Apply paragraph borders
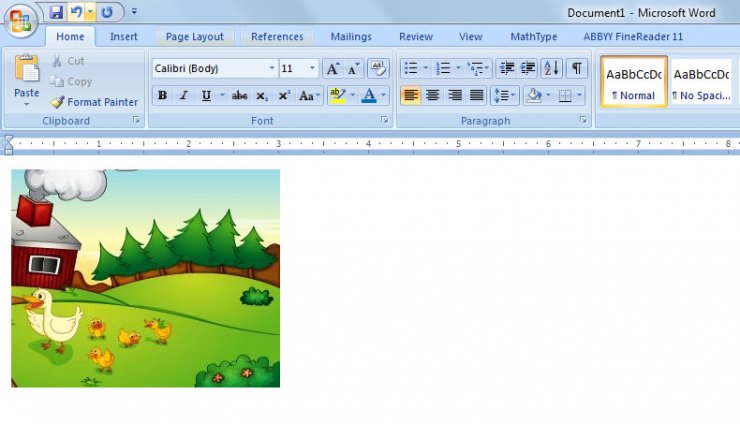Viewport: 740px width, 424px height. [x=565, y=95]
